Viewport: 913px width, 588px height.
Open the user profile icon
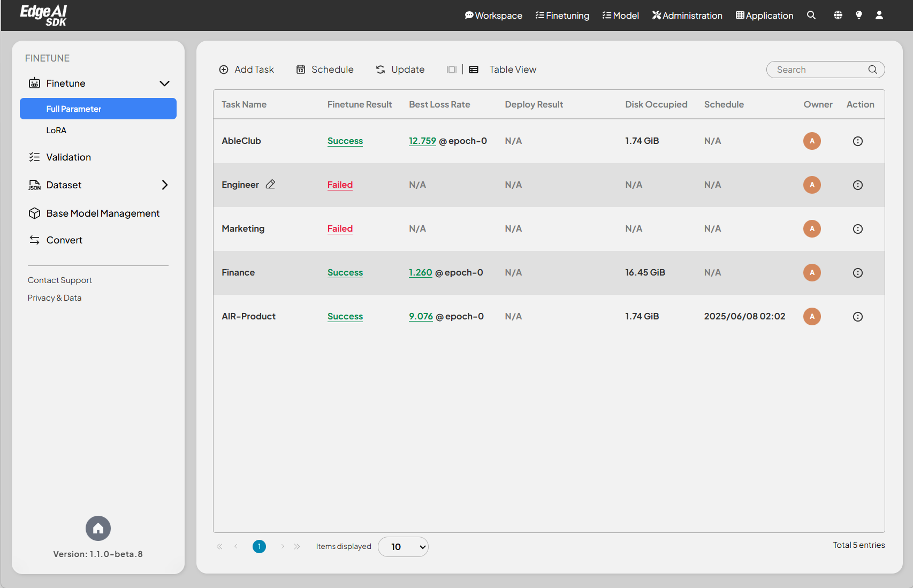pyautogui.click(x=879, y=16)
